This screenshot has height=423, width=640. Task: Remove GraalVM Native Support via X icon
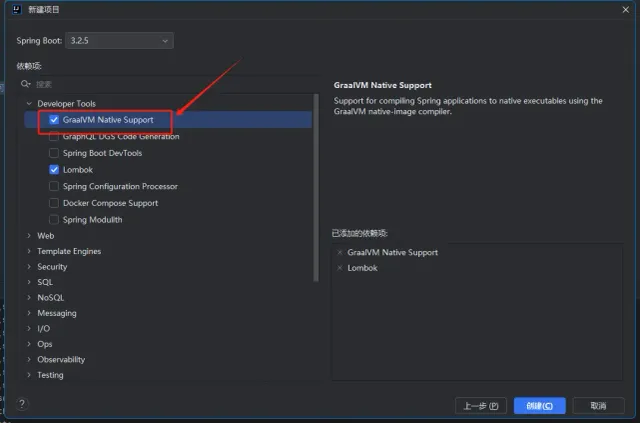point(340,252)
